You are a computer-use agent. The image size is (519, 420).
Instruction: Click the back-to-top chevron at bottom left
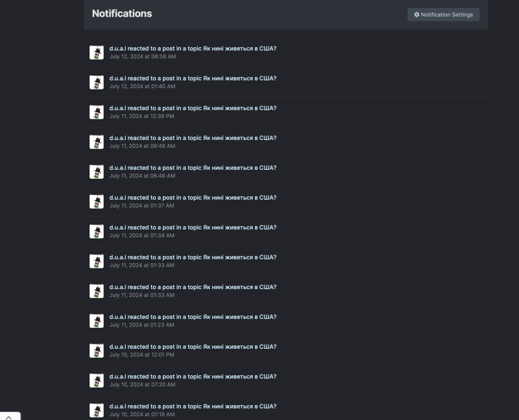click(9, 417)
